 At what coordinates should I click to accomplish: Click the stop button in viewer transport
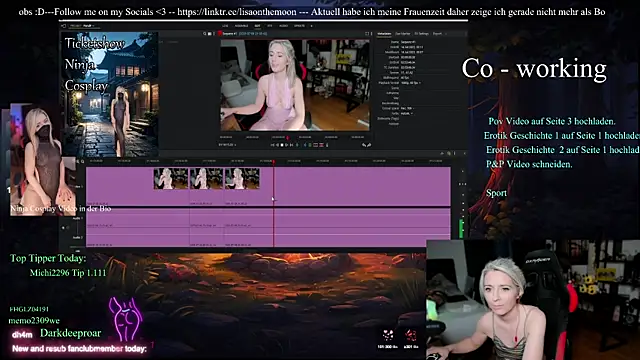pos(282,145)
